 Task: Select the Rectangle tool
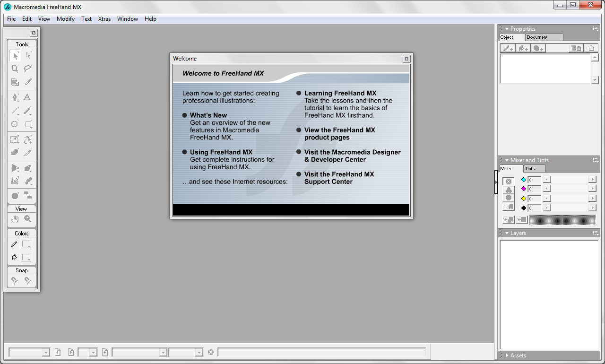pyautogui.click(x=28, y=124)
